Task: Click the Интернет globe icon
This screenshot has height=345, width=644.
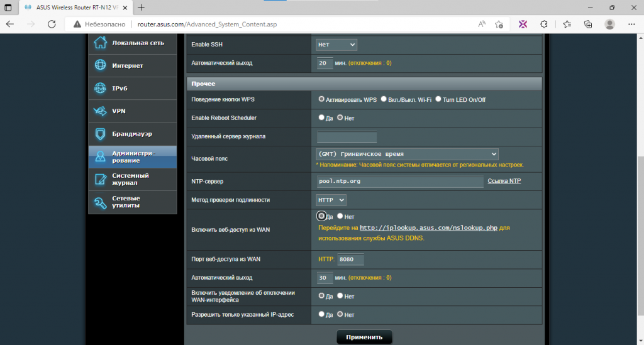Action: point(100,65)
